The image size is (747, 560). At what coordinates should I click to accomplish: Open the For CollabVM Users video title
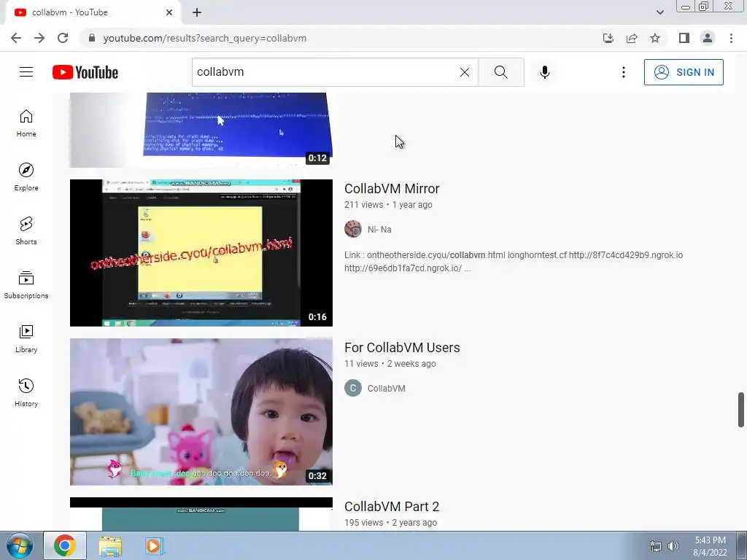pyautogui.click(x=402, y=348)
